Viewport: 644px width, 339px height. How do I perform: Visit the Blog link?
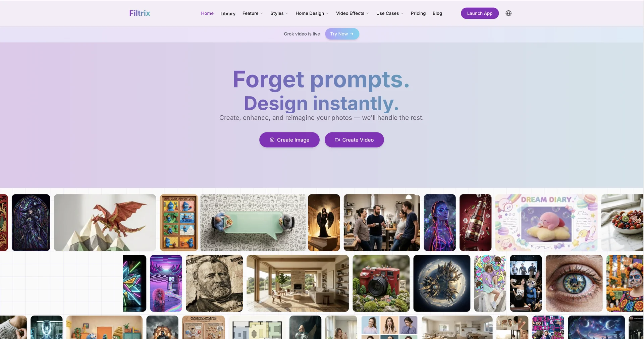(437, 13)
